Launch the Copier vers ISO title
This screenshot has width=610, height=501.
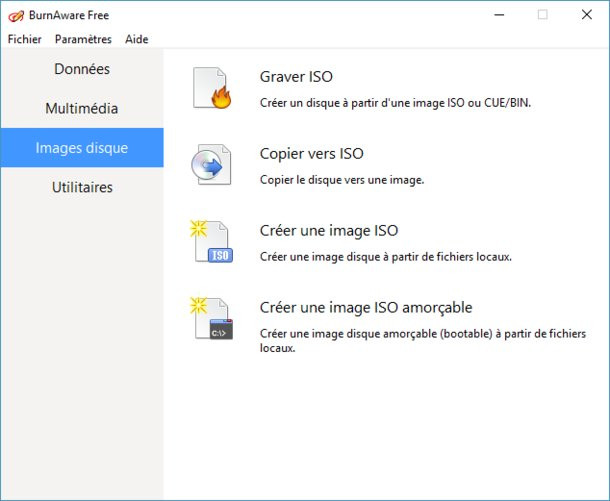[312, 154]
